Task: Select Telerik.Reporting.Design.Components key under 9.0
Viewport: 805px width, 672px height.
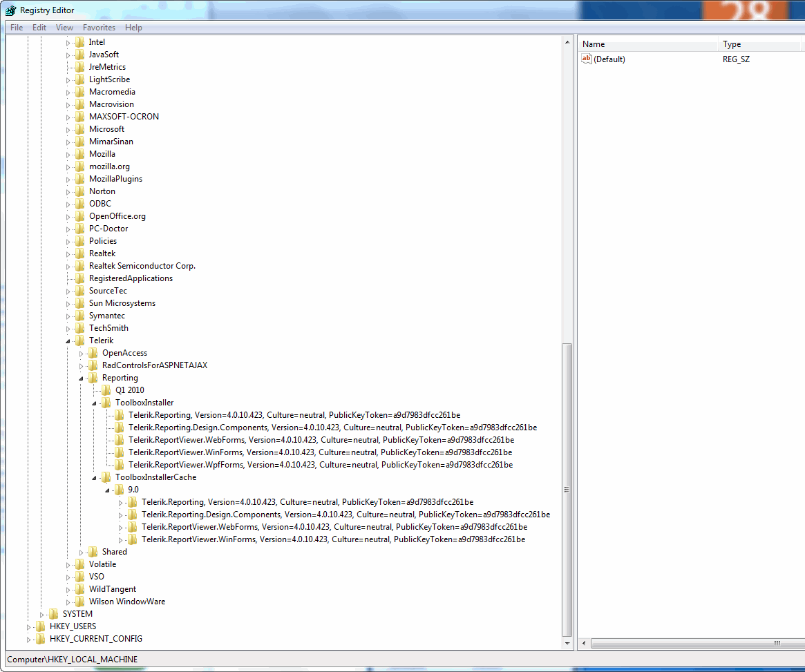Action: tap(345, 515)
